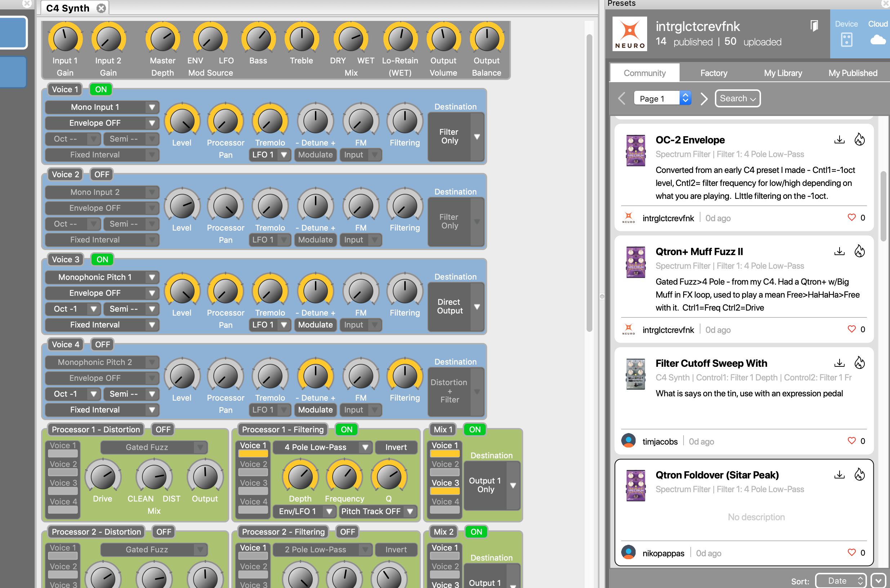Disable Processor 1 - Filtering
This screenshot has height=588, width=890.
[x=347, y=430]
